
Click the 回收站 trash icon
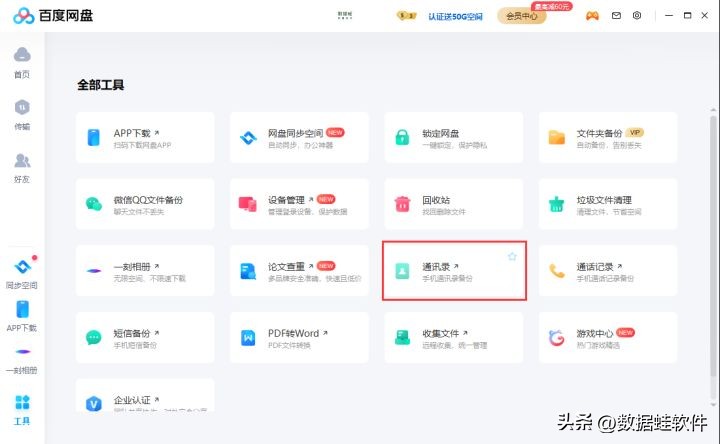click(x=402, y=204)
